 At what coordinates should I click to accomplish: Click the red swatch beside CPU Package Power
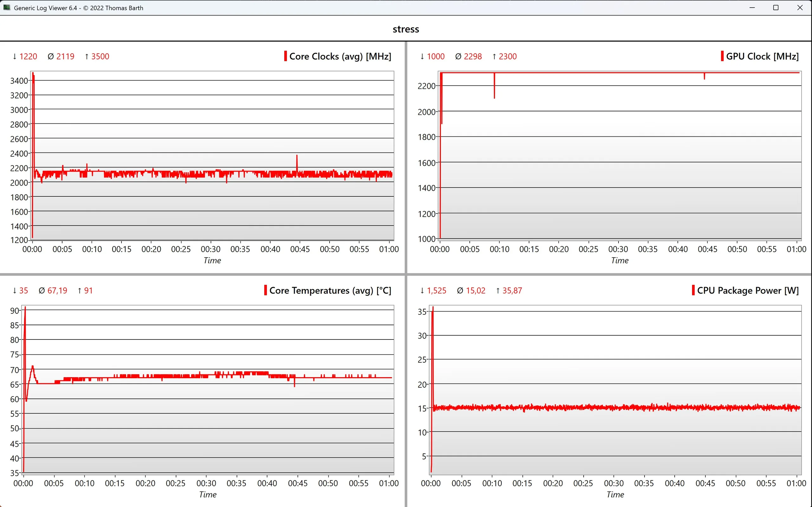coord(693,290)
